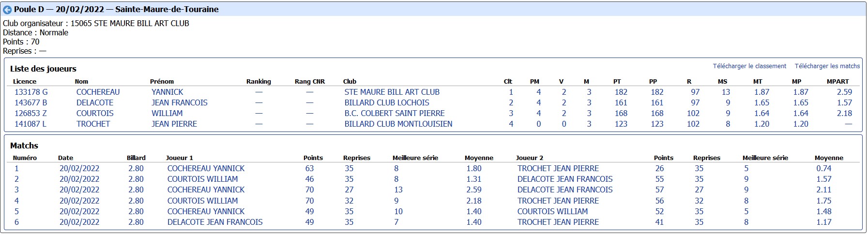
Task: Click the Joueur 2 column header
Action: 529,158
